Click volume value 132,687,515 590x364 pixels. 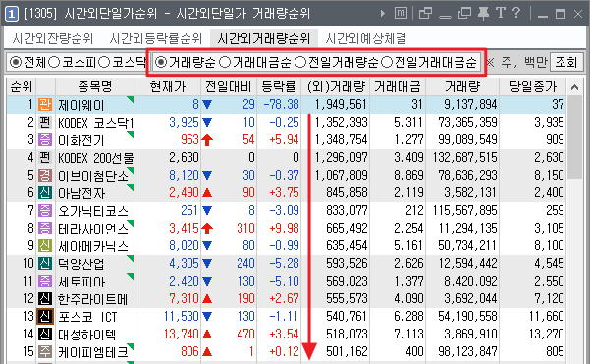coord(465,157)
